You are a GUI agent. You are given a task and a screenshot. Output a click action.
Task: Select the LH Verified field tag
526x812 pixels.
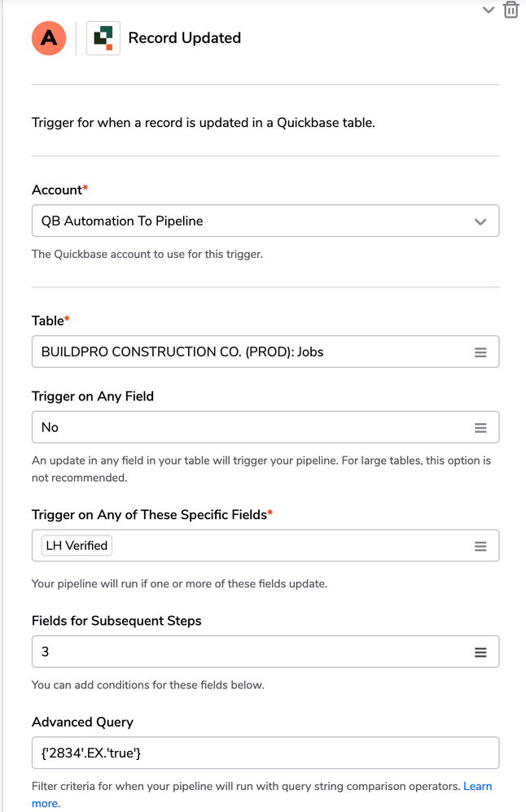[77, 545]
